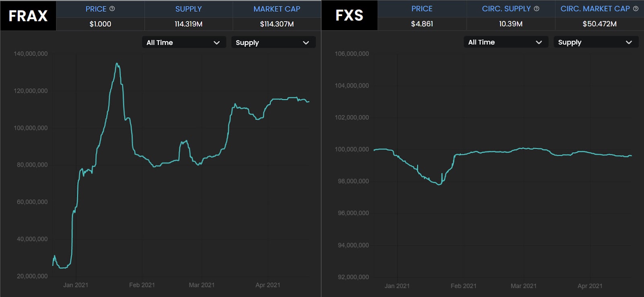This screenshot has width=644, height=297.
Task: Click the FRAX PRICE info icon
Action: pos(112,8)
